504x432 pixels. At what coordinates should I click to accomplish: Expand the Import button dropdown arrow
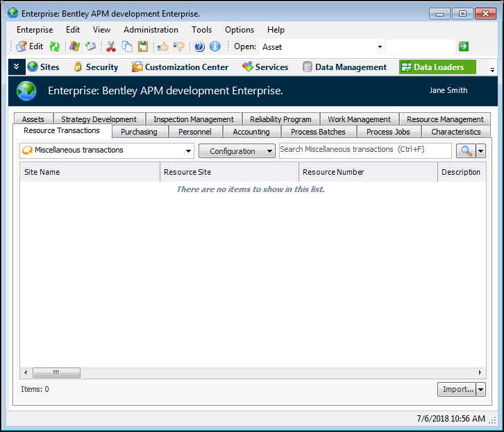pyautogui.click(x=480, y=390)
